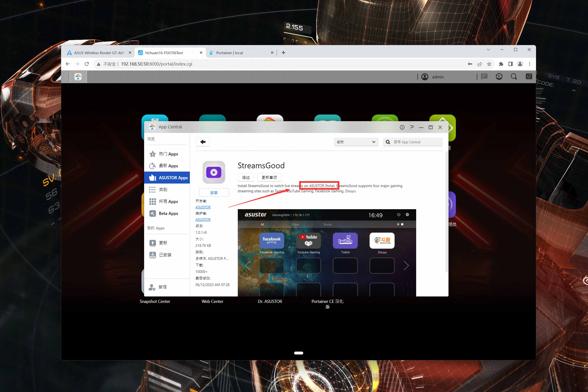Click the App Central help question mark

tap(412, 127)
